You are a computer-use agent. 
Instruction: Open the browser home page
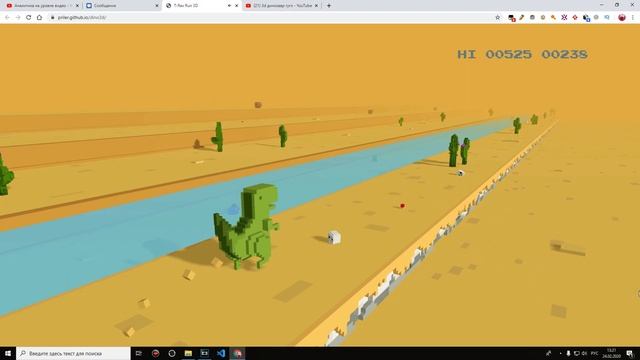coord(40,18)
